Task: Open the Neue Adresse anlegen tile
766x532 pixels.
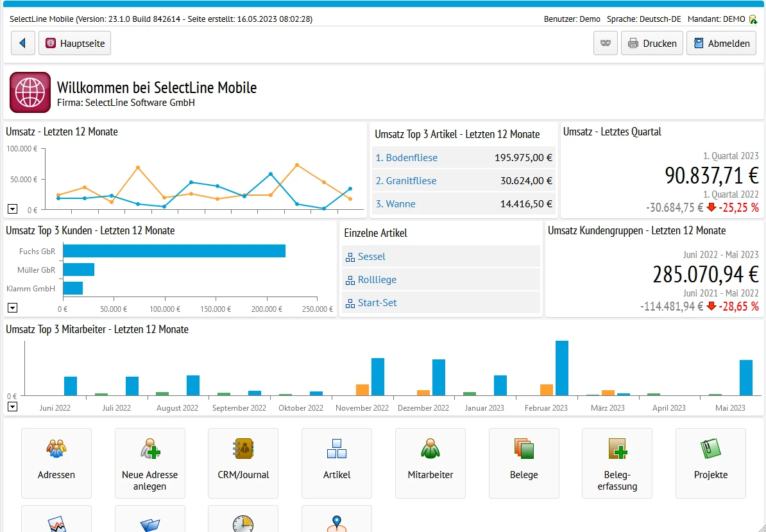Action: point(150,463)
